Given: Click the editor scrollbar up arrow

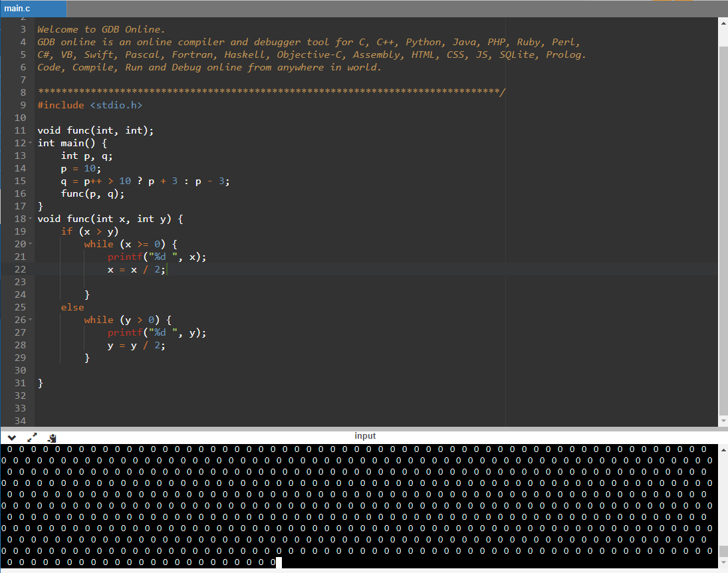Looking at the screenshot, I should pos(723,23).
